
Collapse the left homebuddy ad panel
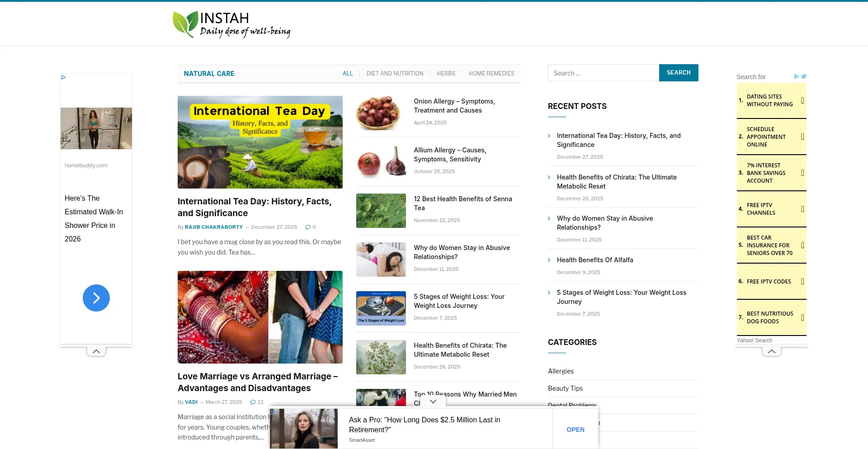click(96, 351)
